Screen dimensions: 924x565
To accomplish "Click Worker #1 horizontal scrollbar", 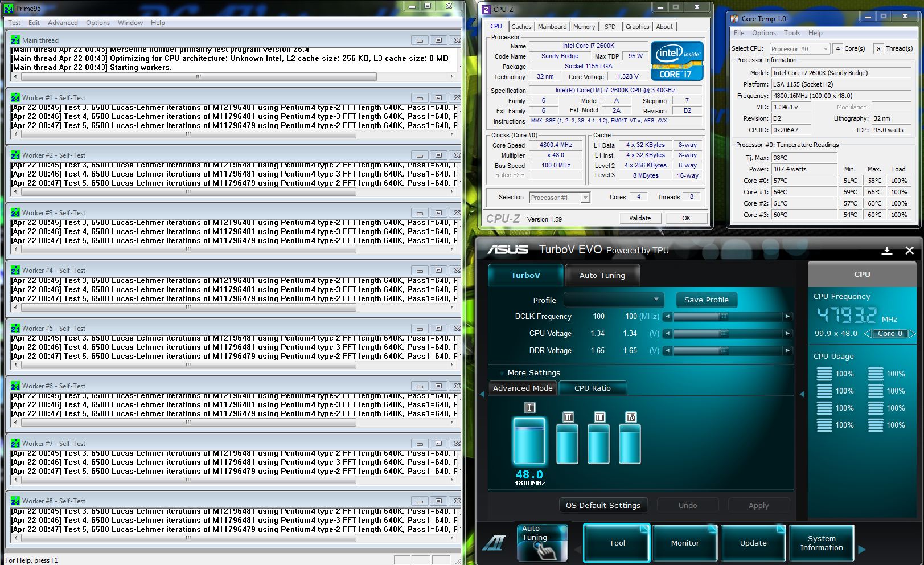I will 232,134.
